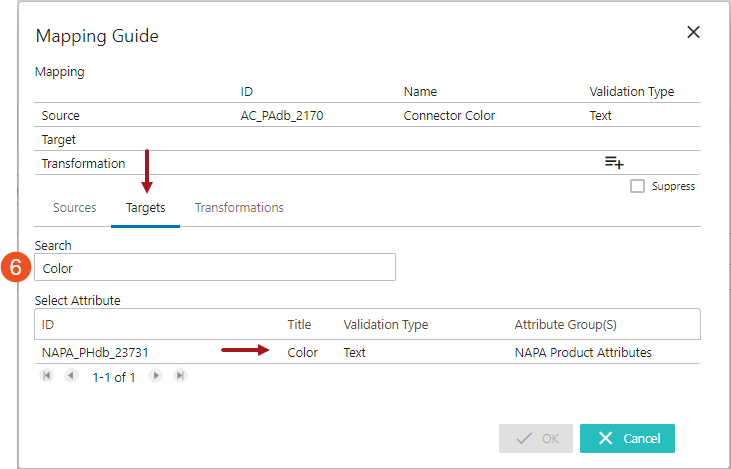Go to next page of results
Viewport: 731px width, 469px height.
click(156, 376)
